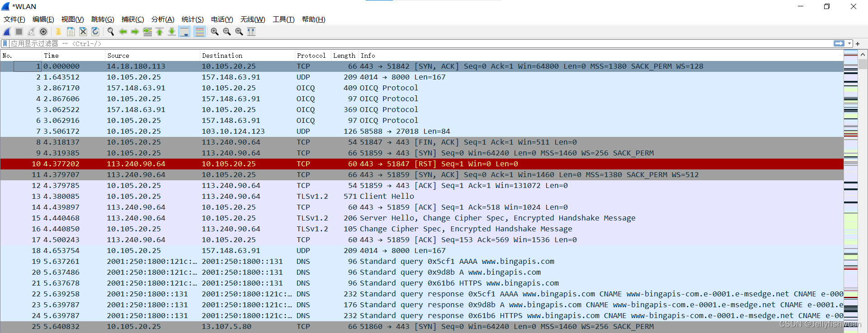Screen dimensions: 868x333
Task: Stop the running packet capture
Action: click(19, 32)
